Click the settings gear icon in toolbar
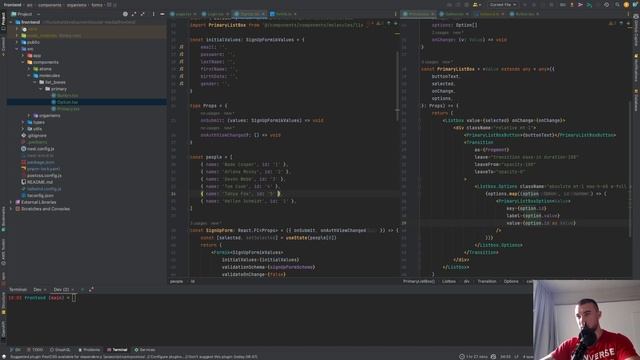This screenshot has height=360, width=640. pos(607,4)
